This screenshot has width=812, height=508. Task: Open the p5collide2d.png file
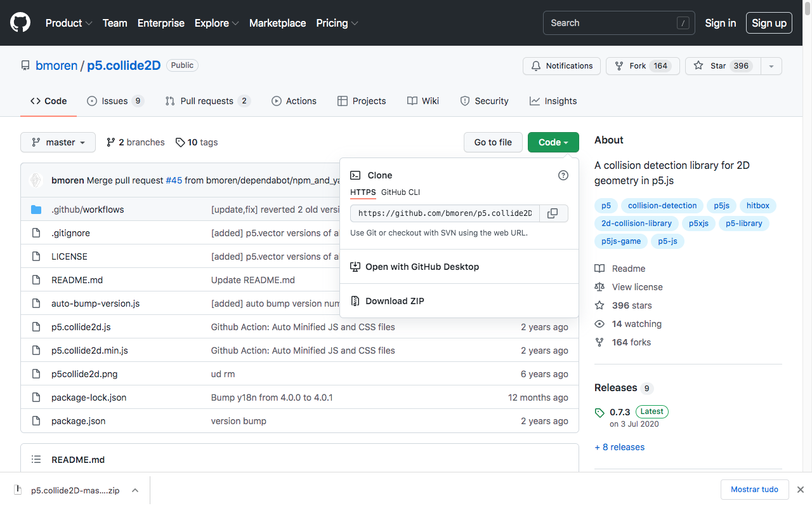click(x=84, y=374)
